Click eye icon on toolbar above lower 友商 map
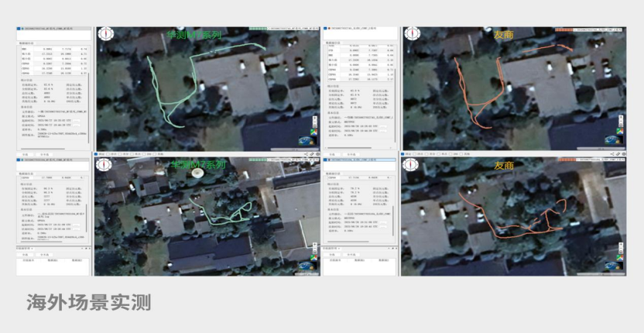Viewport: 644px width, 333px height. click(x=625, y=154)
